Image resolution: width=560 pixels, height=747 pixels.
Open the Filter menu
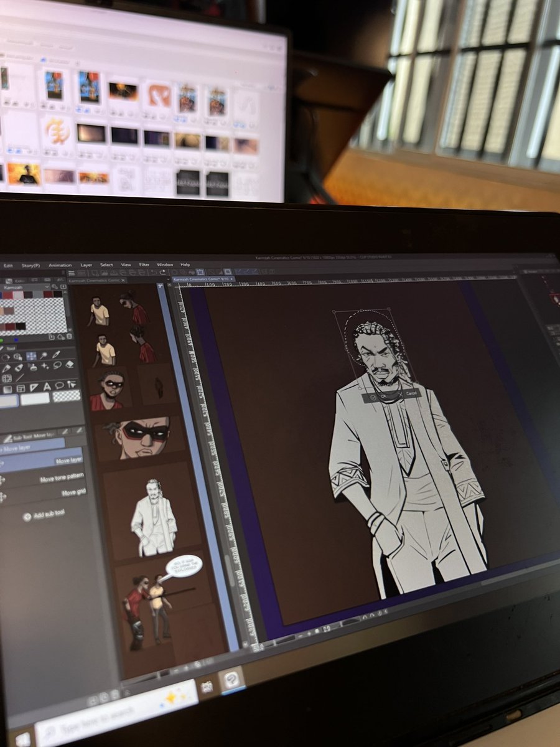click(x=144, y=265)
